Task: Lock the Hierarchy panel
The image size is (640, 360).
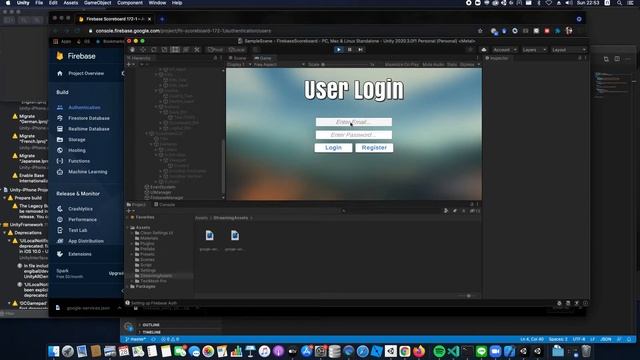Action: 216,58
